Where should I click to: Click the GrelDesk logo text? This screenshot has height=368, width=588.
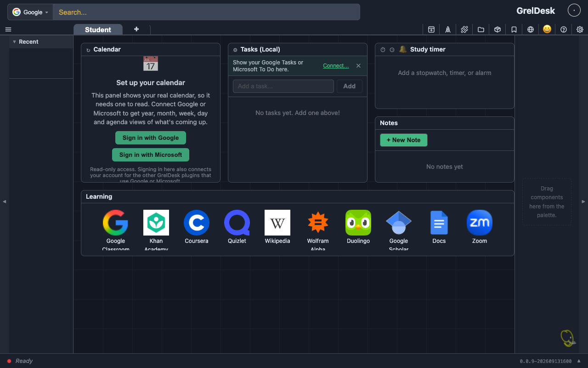[536, 11]
